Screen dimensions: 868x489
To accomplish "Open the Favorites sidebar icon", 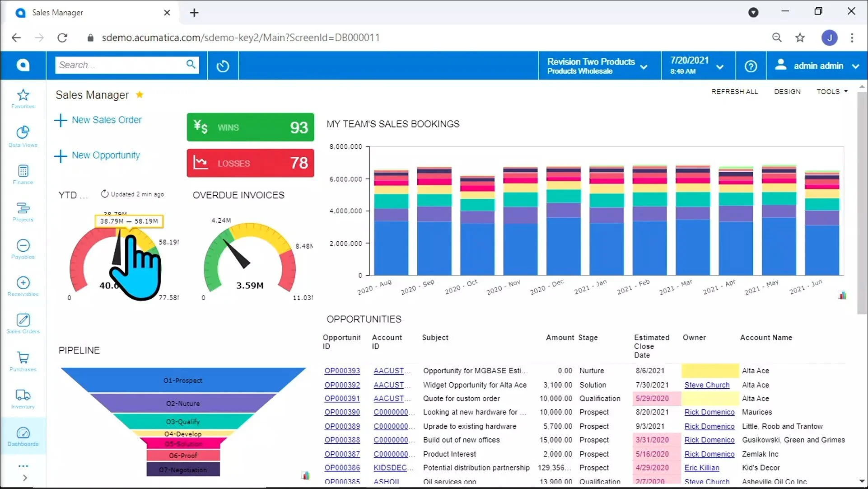I will [x=23, y=99].
